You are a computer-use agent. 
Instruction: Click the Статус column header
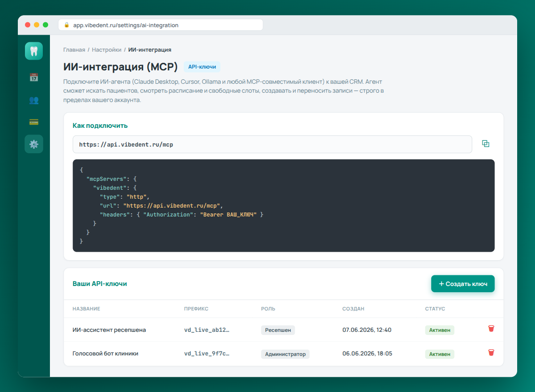coord(435,309)
